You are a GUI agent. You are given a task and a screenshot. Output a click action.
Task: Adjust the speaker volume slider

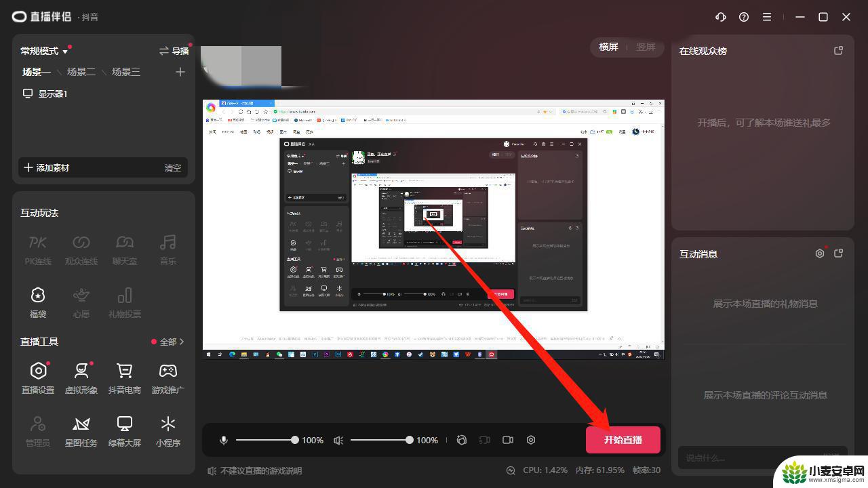(381, 440)
